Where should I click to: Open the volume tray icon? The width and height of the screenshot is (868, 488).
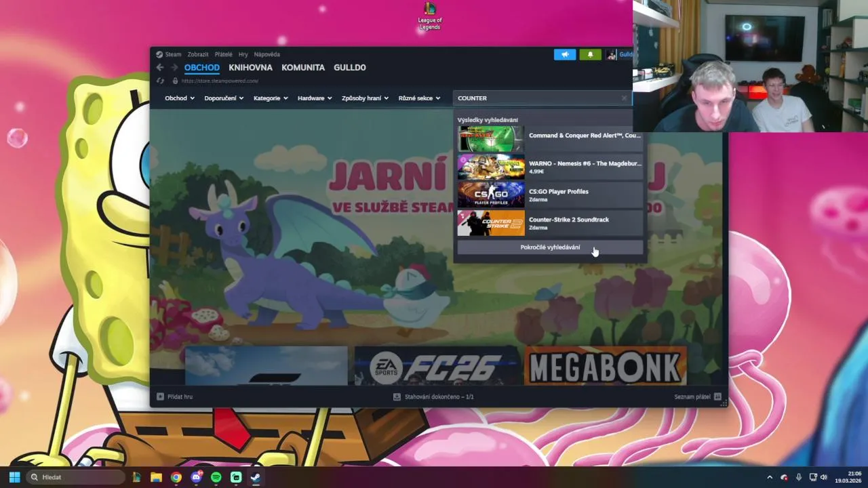(824, 477)
